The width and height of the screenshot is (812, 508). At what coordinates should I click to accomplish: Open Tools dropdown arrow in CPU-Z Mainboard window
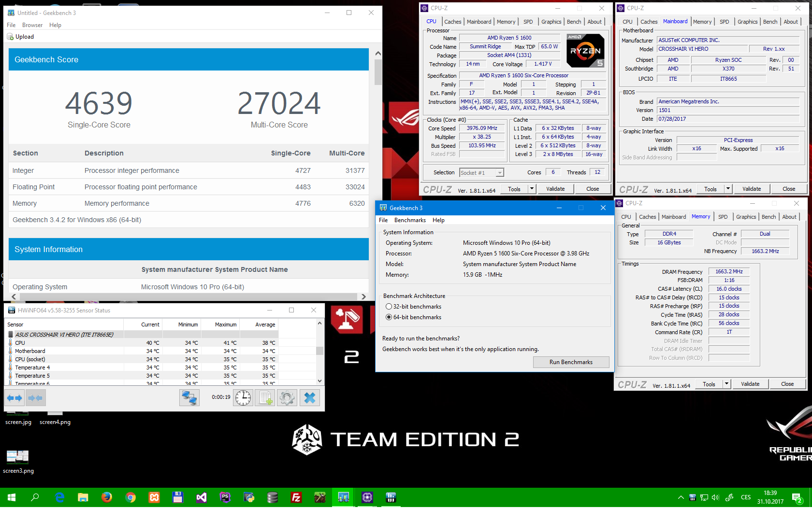(x=728, y=189)
